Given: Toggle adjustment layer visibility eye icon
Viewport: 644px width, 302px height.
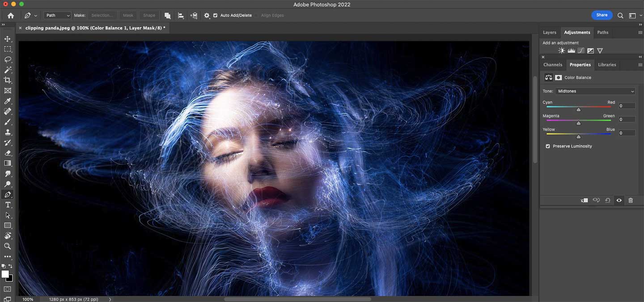Looking at the screenshot, I should pyautogui.click(x=619, y=200).
